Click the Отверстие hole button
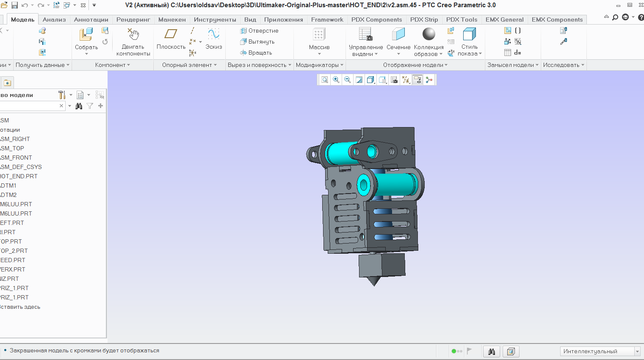 259,30
